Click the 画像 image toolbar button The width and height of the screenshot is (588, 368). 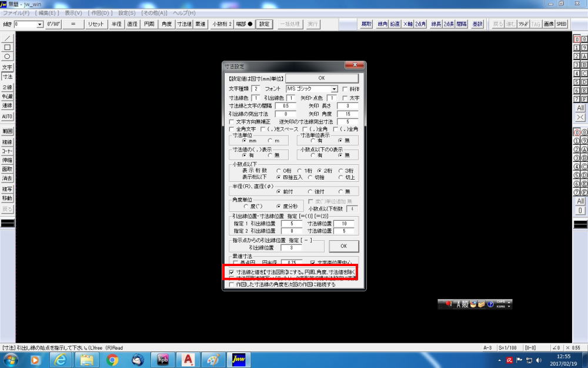(549, 24)
